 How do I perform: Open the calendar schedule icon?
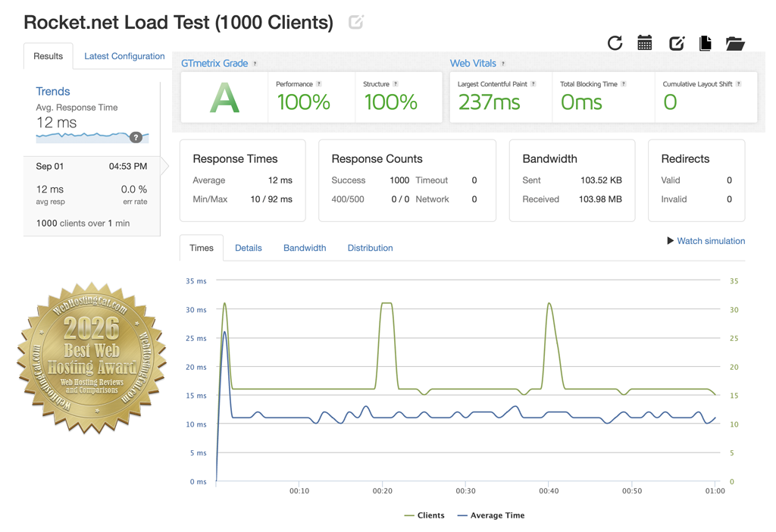pyautogui.click(x=644, y=43)
